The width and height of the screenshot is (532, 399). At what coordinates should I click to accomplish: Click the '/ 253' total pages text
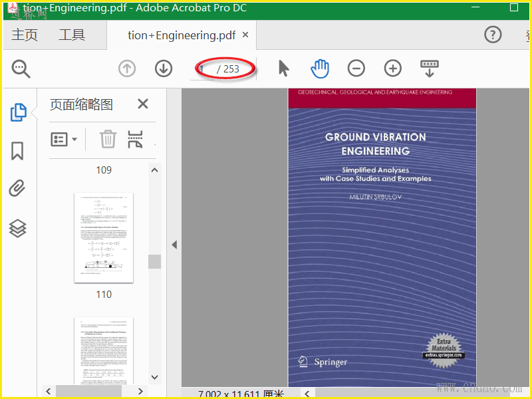228,69
